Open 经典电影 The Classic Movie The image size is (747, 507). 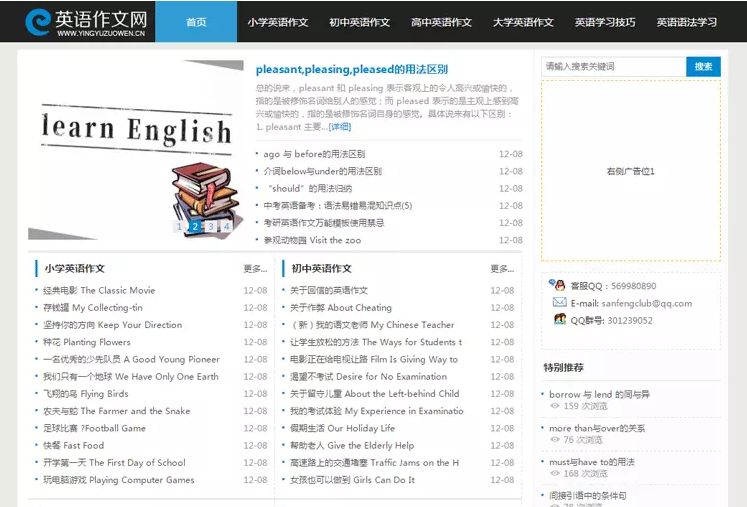(99, 290)
